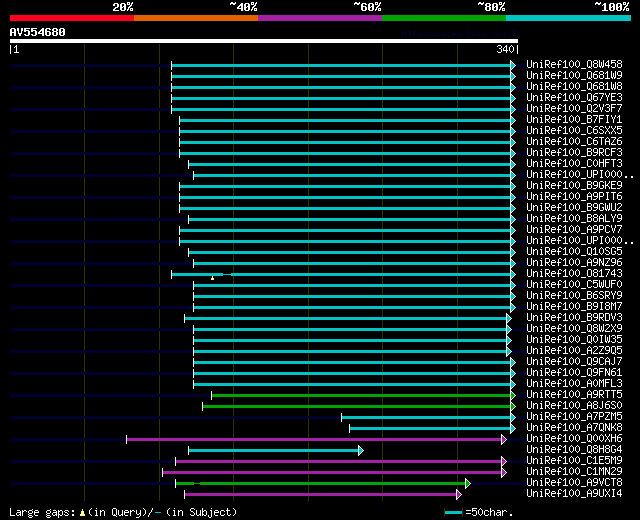Viewport: 640px width, 520px height.
Task: Click the arrowhead ending the Q8H8G4 bar
Action: tap(361, 451)
